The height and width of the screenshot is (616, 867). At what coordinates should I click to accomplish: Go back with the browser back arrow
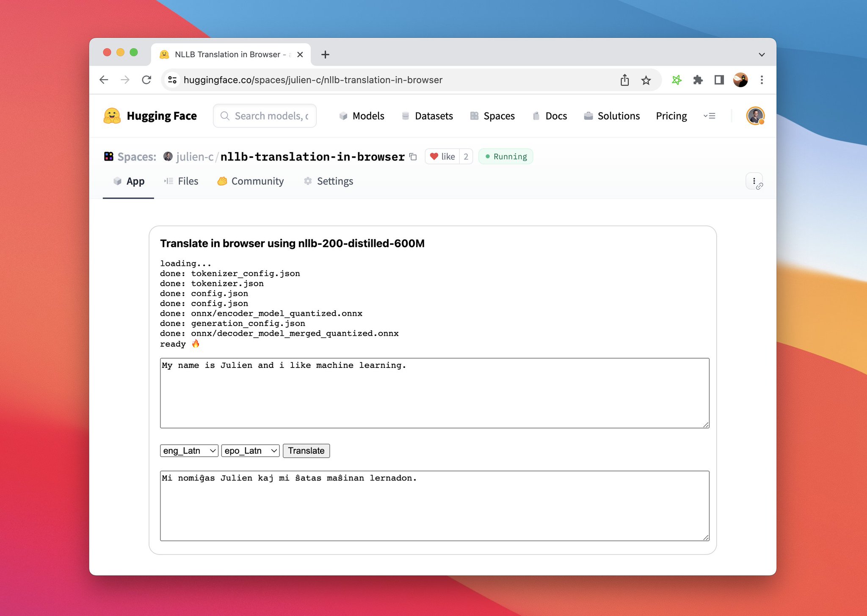point(104,80)
